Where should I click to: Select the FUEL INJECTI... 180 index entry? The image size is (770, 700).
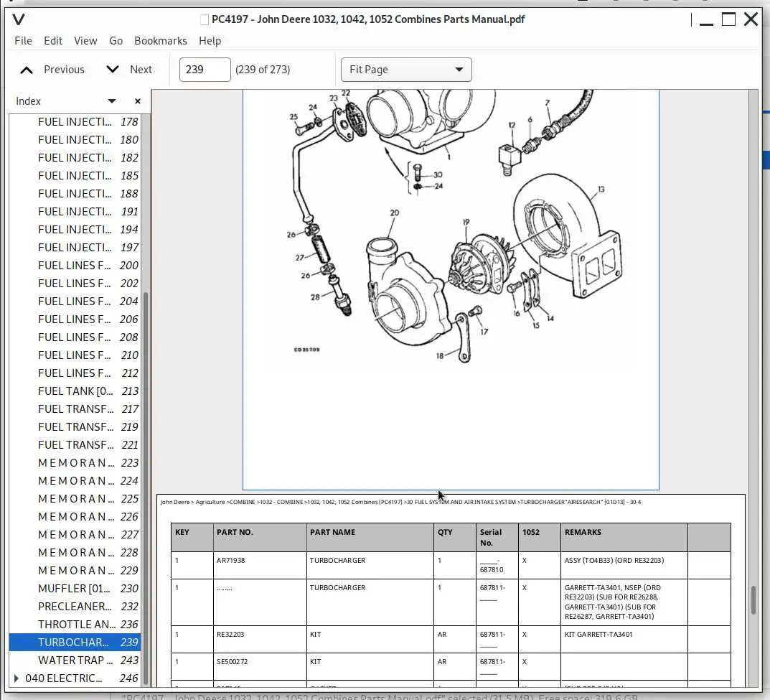click(75, 140)
